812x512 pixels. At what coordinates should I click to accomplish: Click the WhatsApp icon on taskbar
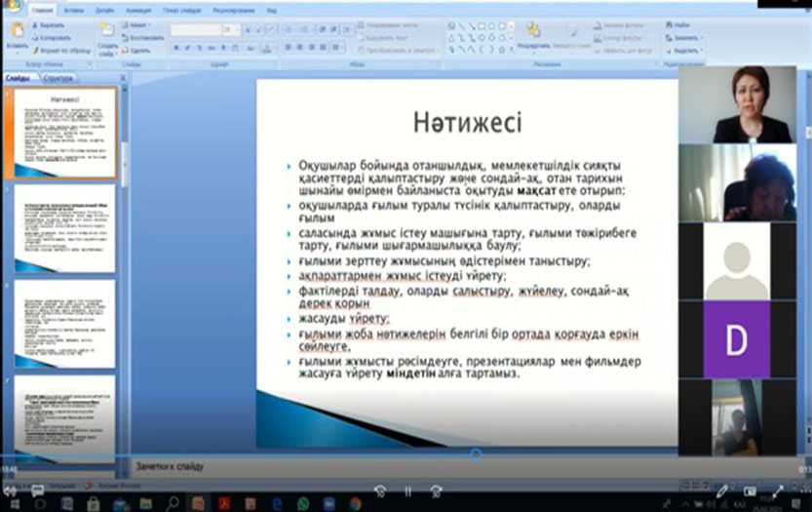[303, 502]
